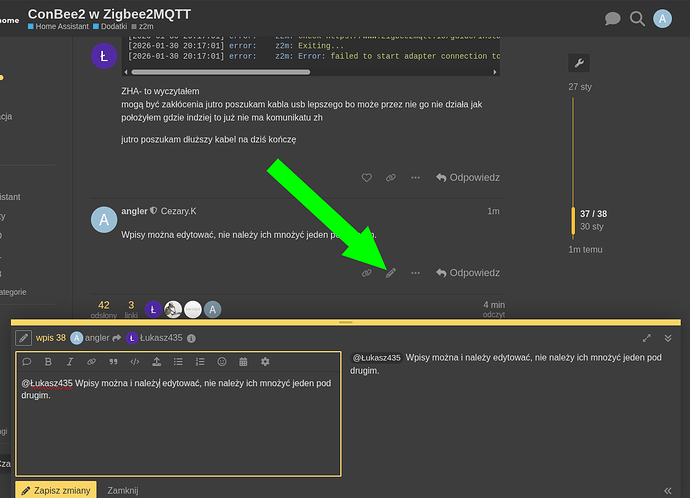
Task: Insert an emoji from the composer toolbar
Action: pyautogui.click(x=222, y=361)
